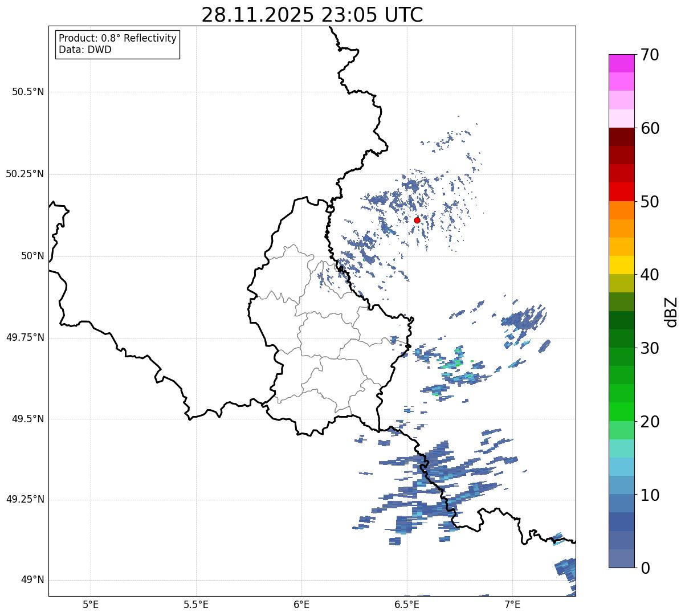
Task: Click the 49.75°N latitude label
Action: (x=25, y=337)
